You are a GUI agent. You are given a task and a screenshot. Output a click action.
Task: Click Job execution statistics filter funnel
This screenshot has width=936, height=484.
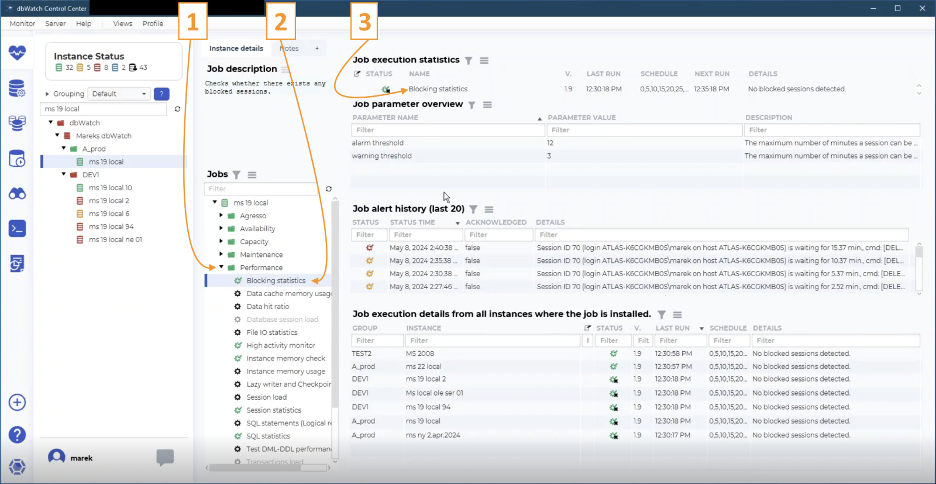tap(469, 60)
